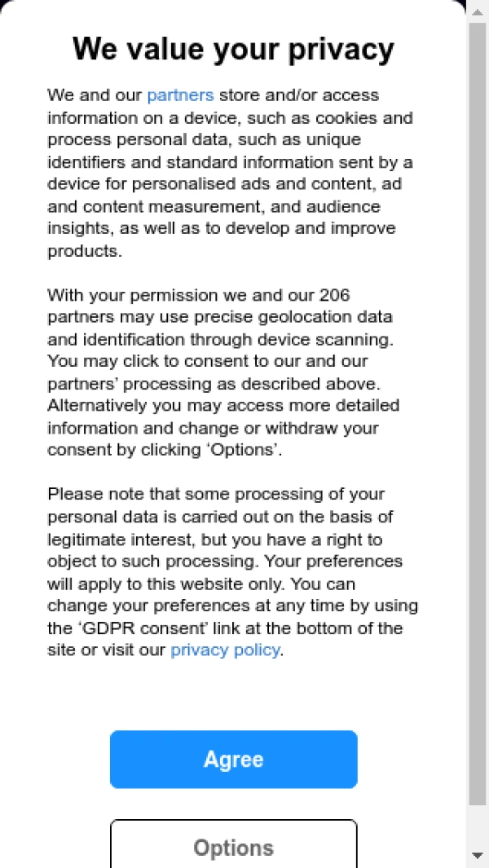Click the scrollbar down arrow
The width and height of the screenshot is (489, 868).
click(478, 855)
